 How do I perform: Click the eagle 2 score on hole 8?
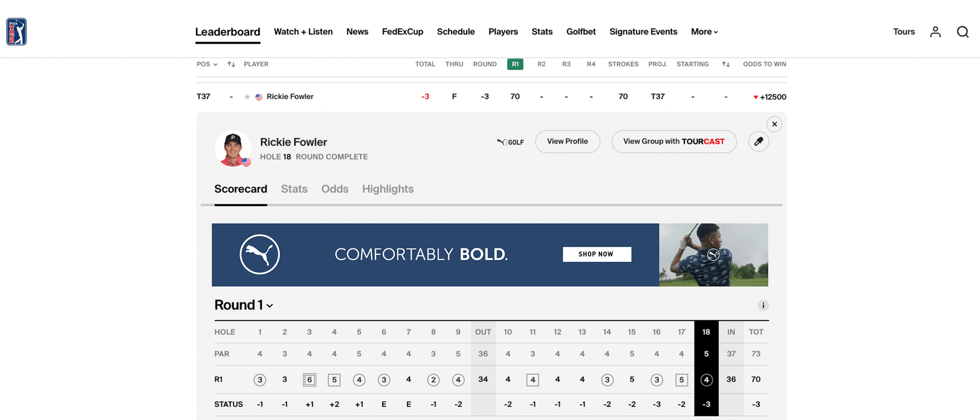[x=433, y=380]
